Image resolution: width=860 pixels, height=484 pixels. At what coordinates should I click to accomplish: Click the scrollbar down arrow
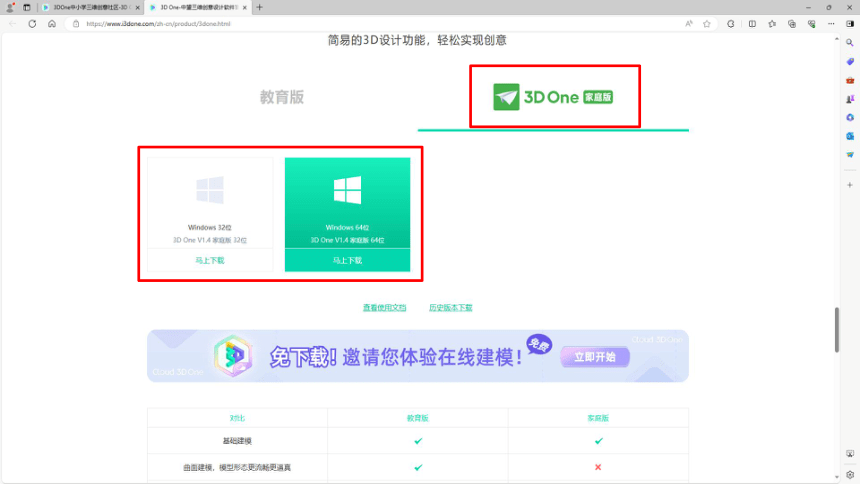837,477
